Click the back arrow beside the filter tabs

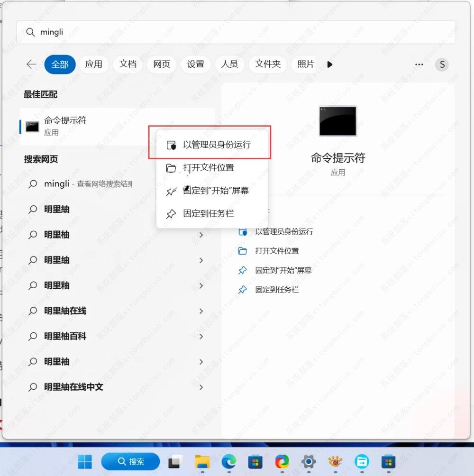[31, 64]
